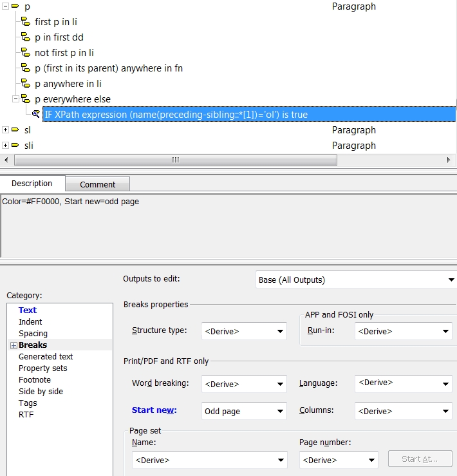The image size is (457, 476).
Task: Select the RTF category
Action: tap(26, 414)
